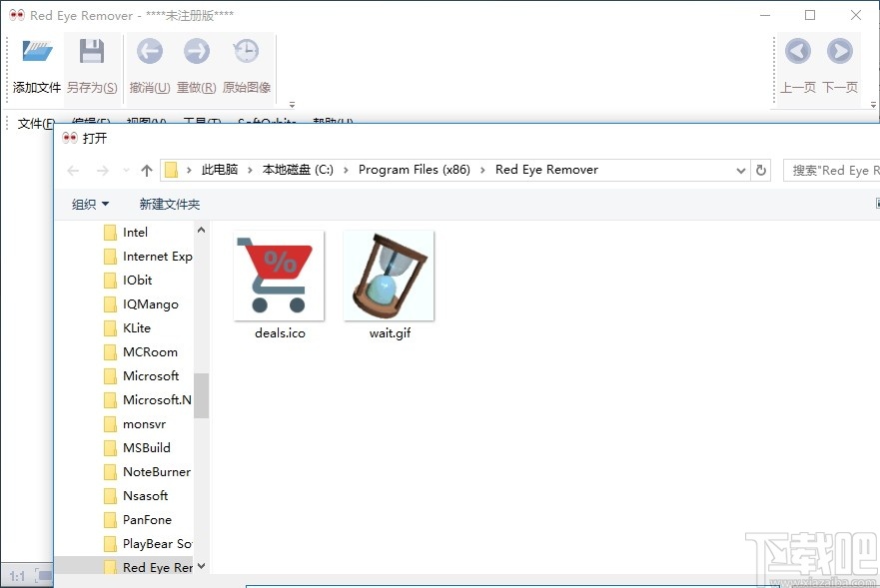Image resolution: width=880 pixels, height=588 pixels.
Task: Select the Internet Explorer folder in the tree
Action: (148, 257)
